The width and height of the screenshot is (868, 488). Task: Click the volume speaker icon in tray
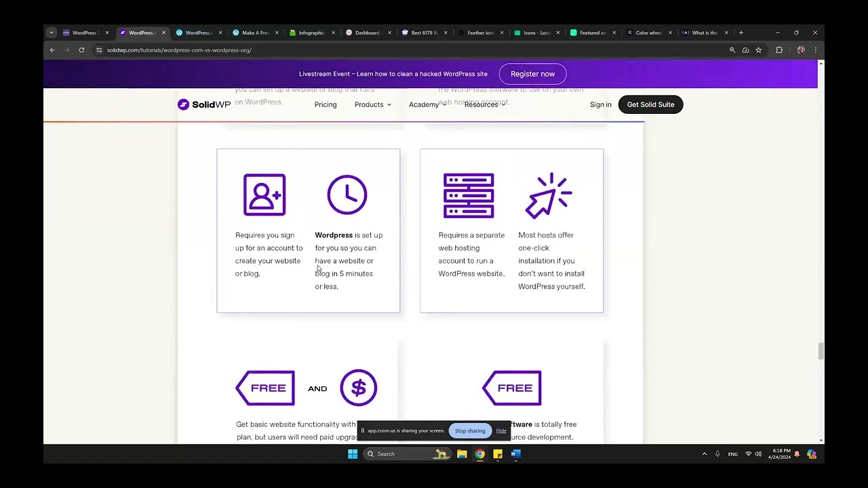click(x=758, y=454)
